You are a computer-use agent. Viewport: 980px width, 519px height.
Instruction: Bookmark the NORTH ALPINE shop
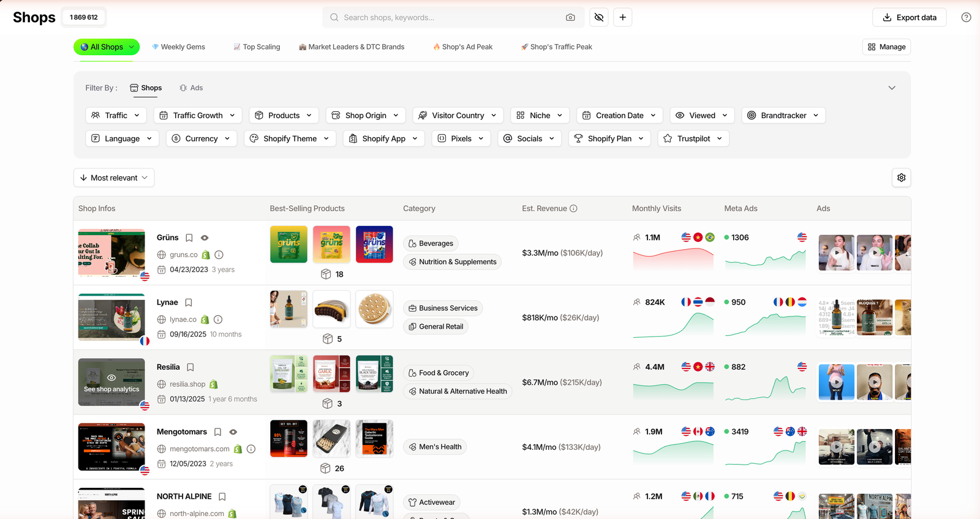coord(222,497)
